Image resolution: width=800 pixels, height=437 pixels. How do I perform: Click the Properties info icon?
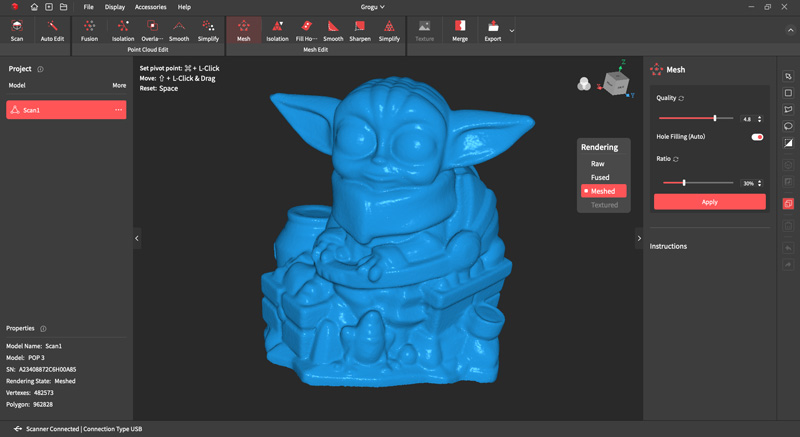point(43,329)
